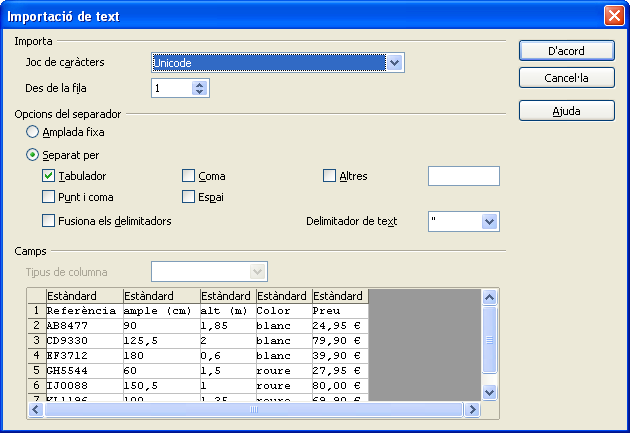Uncheck the Tabulador checkbox
Image resolution: width=630 pixels, height=433 pixels.
[x=49, y=176]
